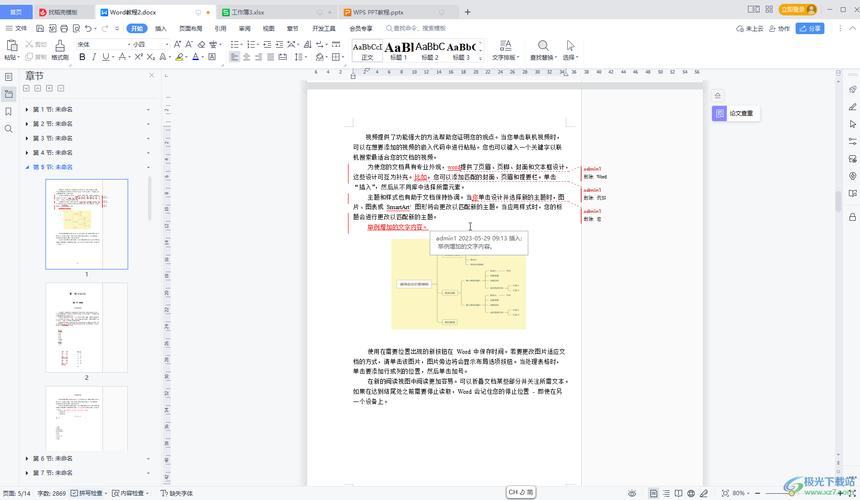Viewport: 860px width, 500px height.
Task: Toggle spell check in status bar
Action: [x=87, y=493]
